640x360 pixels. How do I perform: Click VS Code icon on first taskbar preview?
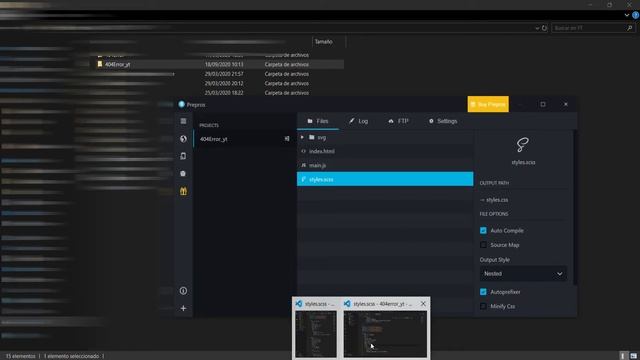pos(299,304)
